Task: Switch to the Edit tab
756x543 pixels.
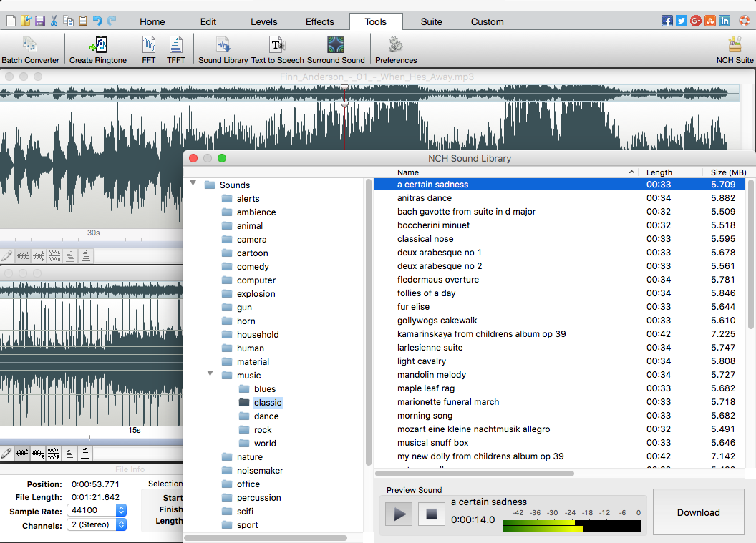Action: [x=208, y=21]
